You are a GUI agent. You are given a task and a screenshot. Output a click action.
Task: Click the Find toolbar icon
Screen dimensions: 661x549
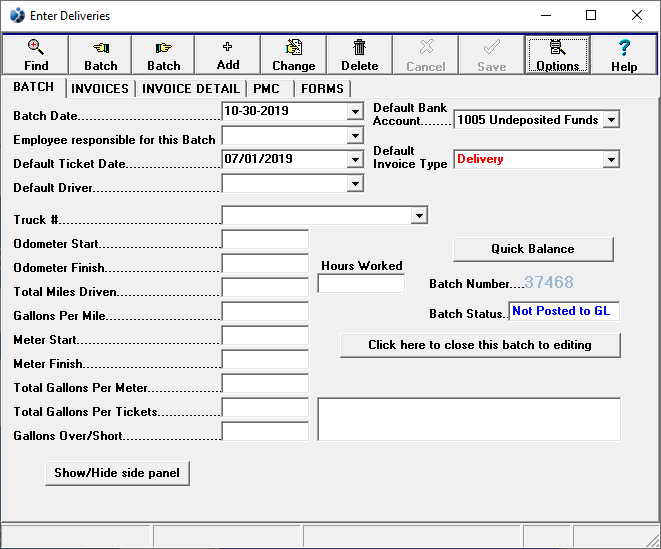(x=36, y=54)
